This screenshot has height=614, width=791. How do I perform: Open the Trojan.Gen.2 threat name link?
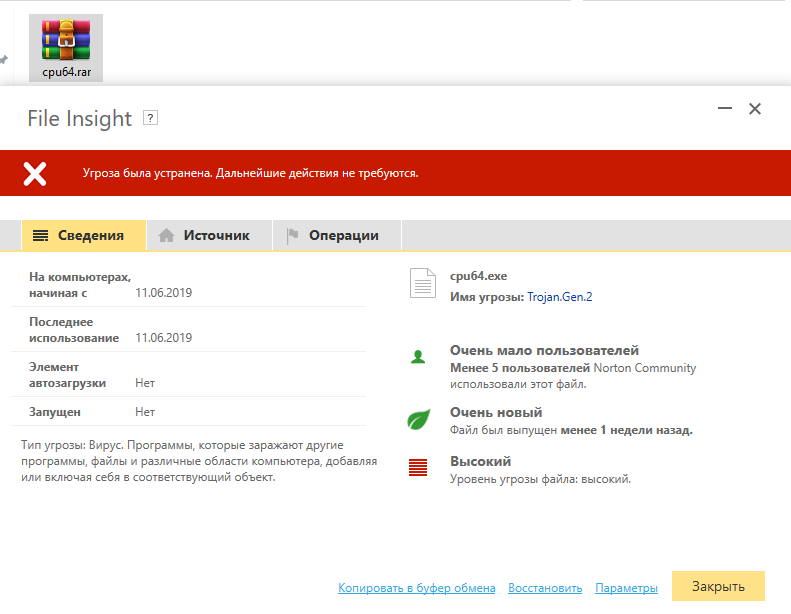click(559, 297)
